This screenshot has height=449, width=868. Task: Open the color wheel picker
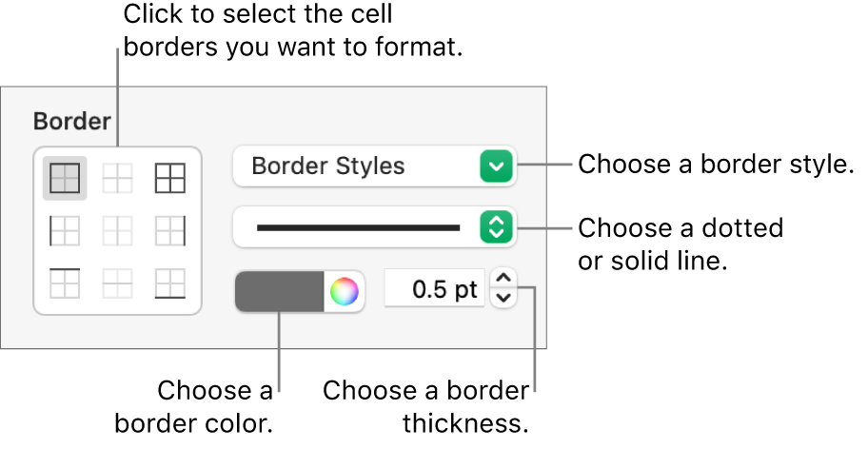click(345, 291)
